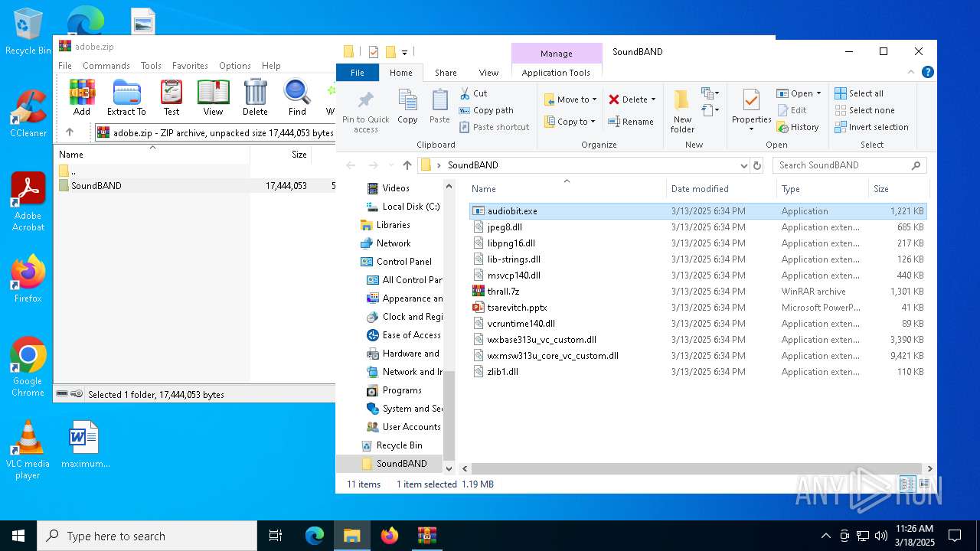Open Task View on the taskbar
The width and height of the screenshot is (980, 551).
point(276,536)
